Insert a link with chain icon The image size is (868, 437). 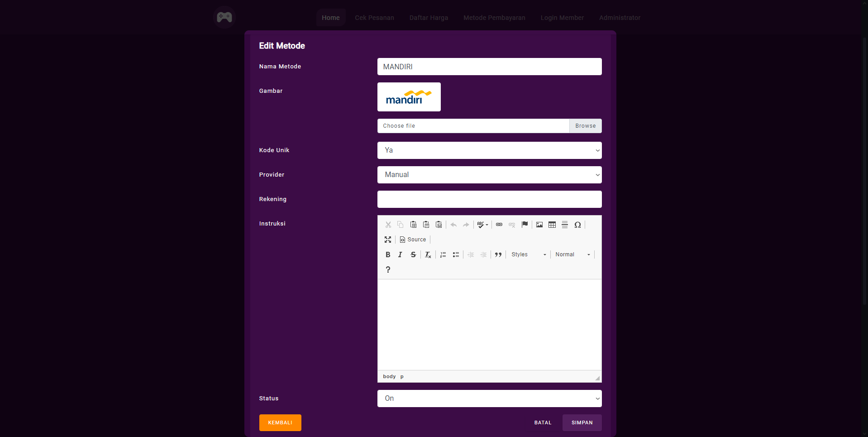click(499, 225)
